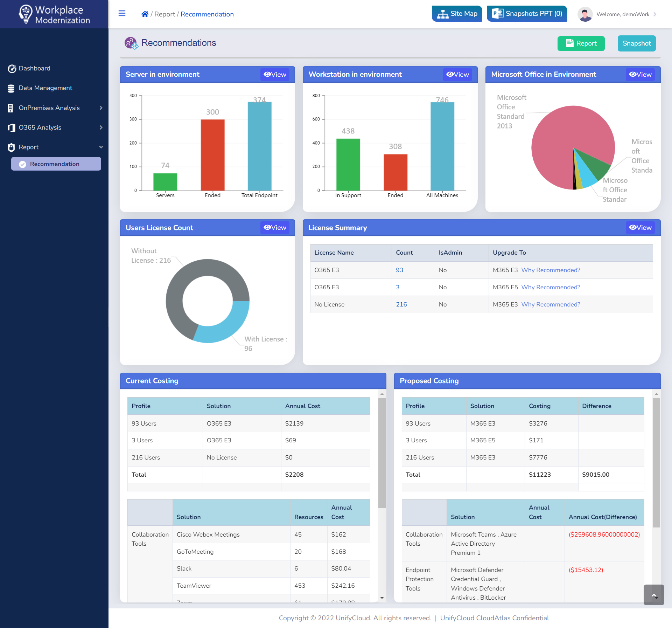Click Recommendation in the breadcrumb

coord(207,14)
